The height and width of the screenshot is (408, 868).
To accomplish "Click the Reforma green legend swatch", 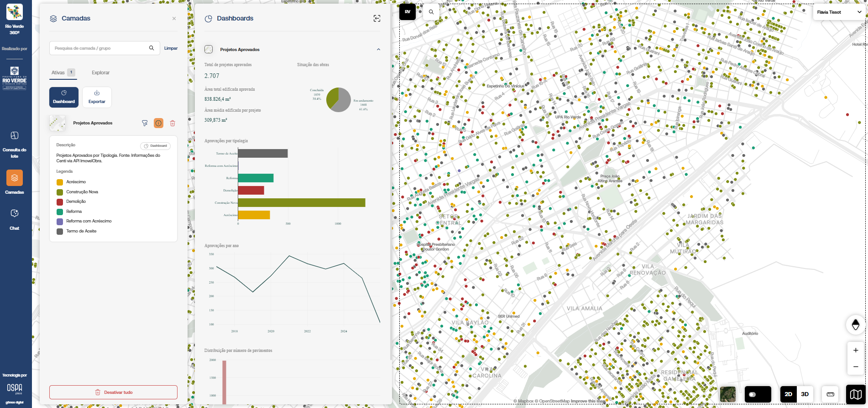I will [60, 212].
